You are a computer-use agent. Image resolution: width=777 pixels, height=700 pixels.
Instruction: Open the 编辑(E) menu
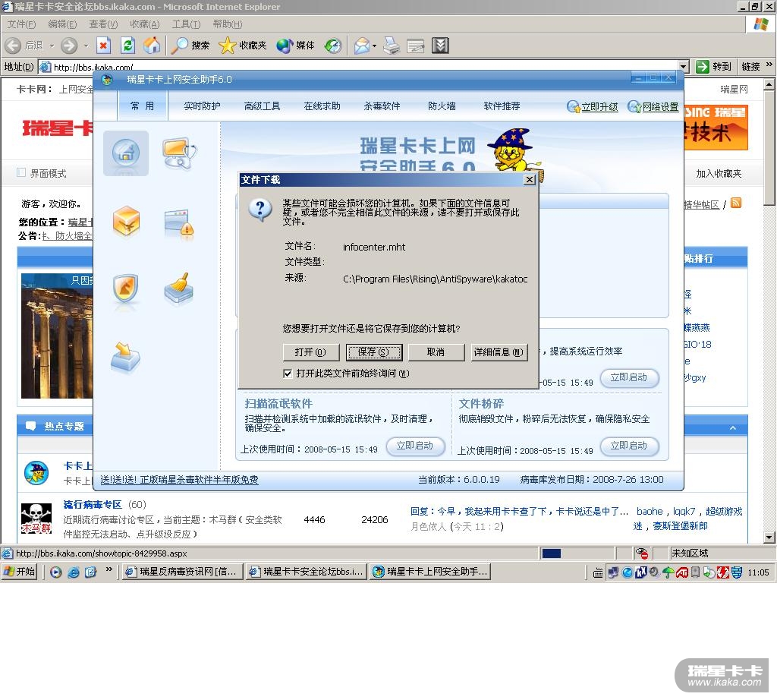click(62, 24)
